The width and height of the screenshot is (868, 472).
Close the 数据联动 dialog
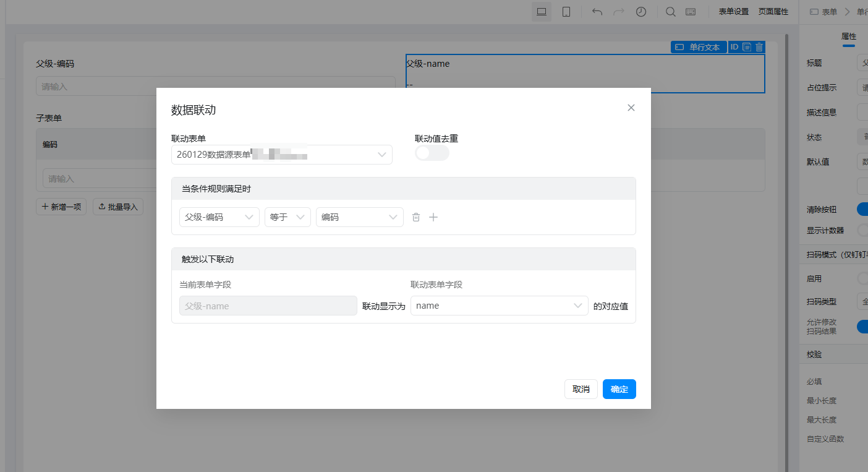pos(631,108)
